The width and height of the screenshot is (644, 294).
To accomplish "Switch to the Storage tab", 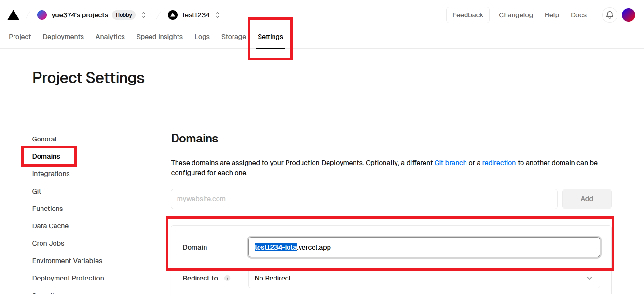I will (233, 37).
